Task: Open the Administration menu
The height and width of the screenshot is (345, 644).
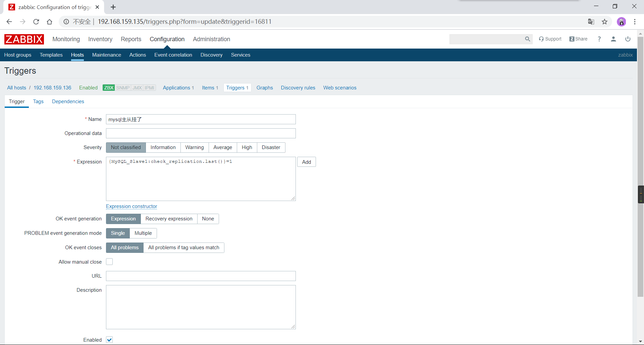Action: point(211,39)
